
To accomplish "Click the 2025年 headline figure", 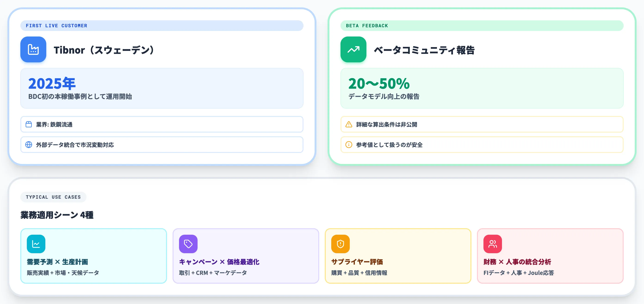I will click(52, 83).
